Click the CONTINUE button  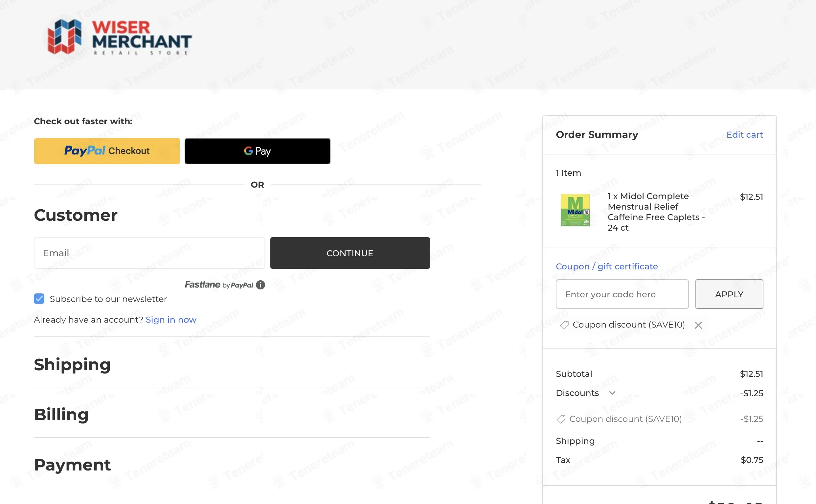(x=350, y=253)
